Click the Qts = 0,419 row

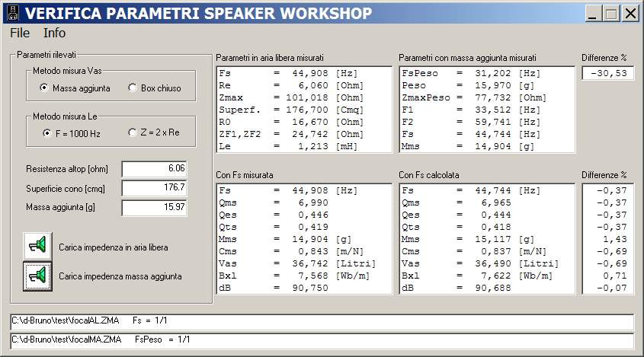tap(304, 227)
